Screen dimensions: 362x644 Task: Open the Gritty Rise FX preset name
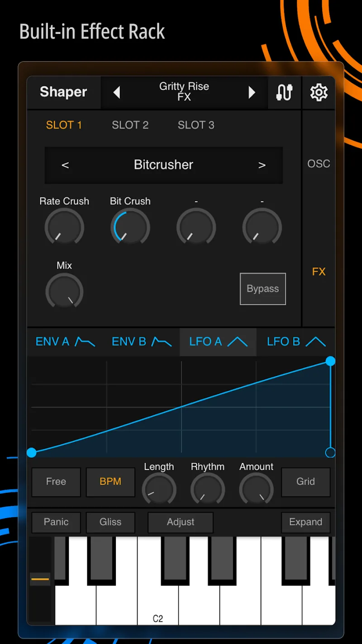[x=184, y=91]
